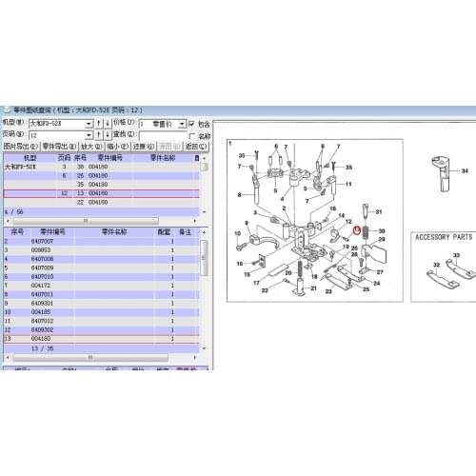Select upper table row page 12 item 13
Image resolution: width=476 pixels, height=476 pixels.
click(101, 193)
